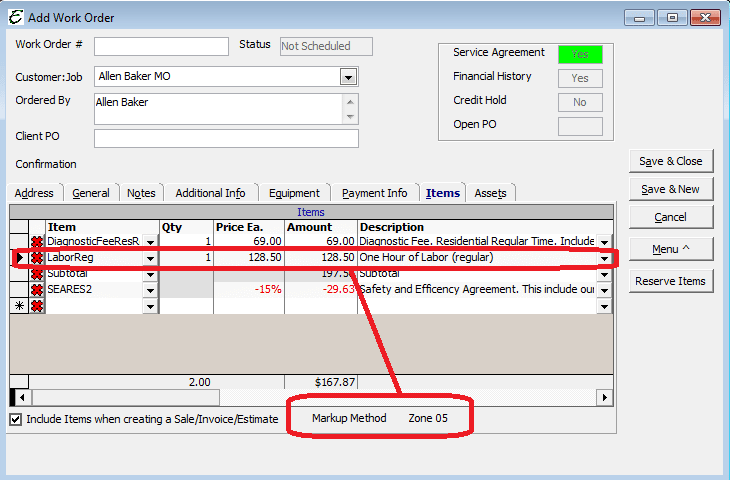
Task: Click the Client PO input field
Action: (226, 138)
